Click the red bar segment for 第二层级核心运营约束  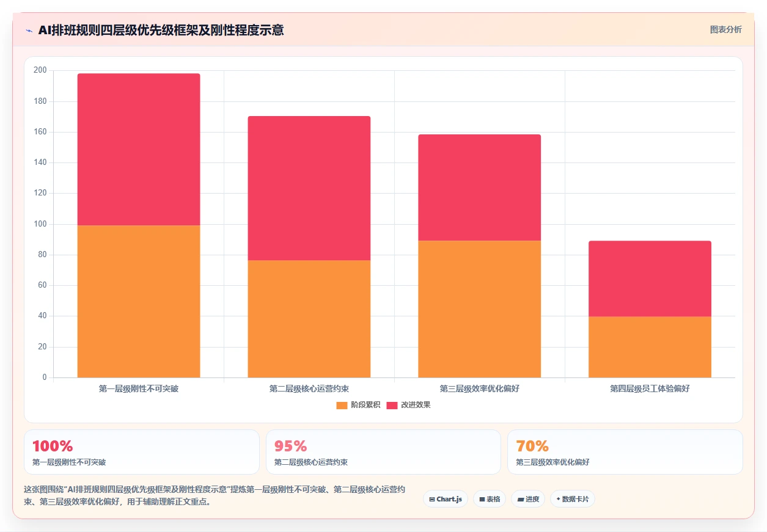pos(309,188)
